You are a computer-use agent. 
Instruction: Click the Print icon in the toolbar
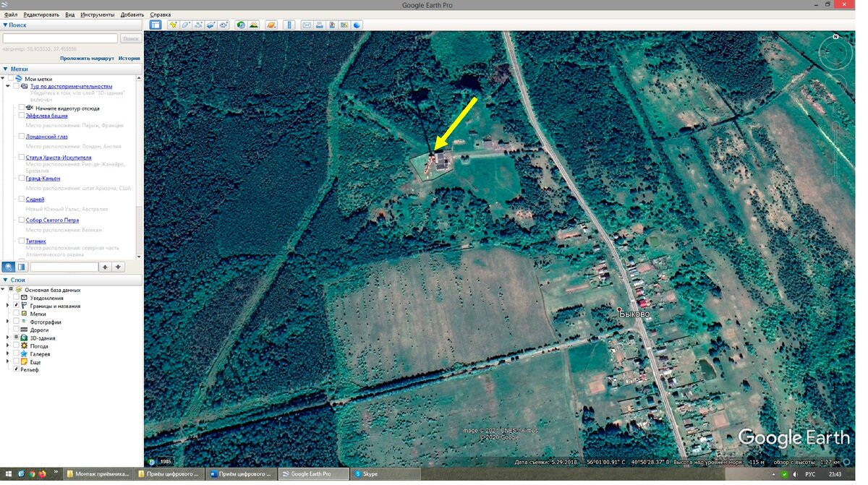pos(319,25)
